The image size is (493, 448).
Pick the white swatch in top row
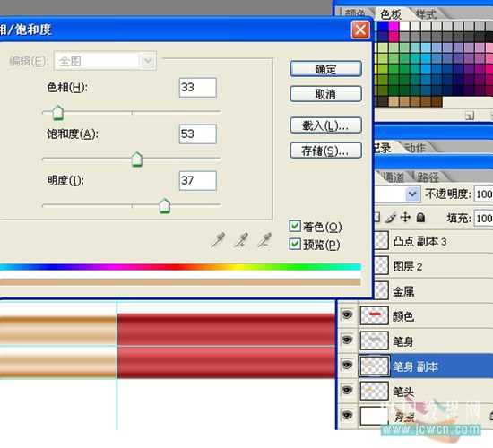click(x=404, y=27)
